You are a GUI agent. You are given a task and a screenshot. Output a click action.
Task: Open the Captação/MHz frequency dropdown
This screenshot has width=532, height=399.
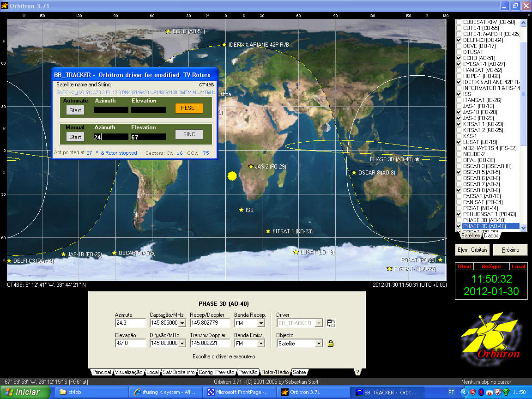(x=182, y=323)
